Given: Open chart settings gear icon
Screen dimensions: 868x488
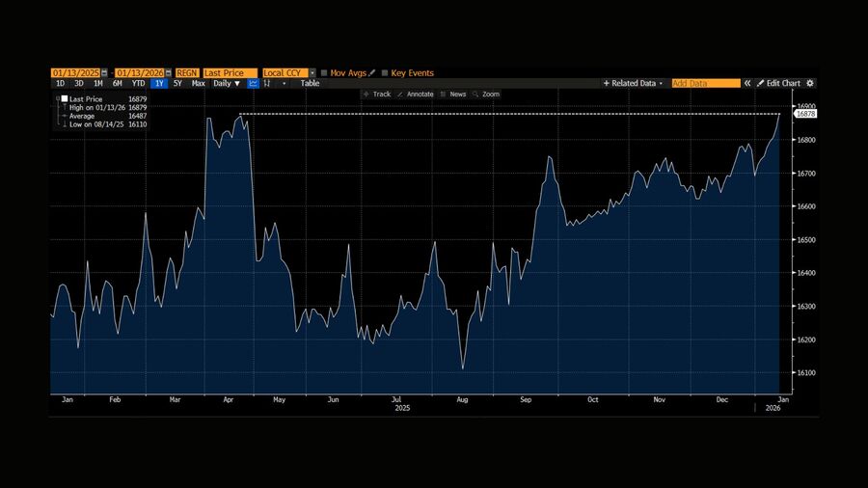Looking at the screenshot, I should click(810, 84).
